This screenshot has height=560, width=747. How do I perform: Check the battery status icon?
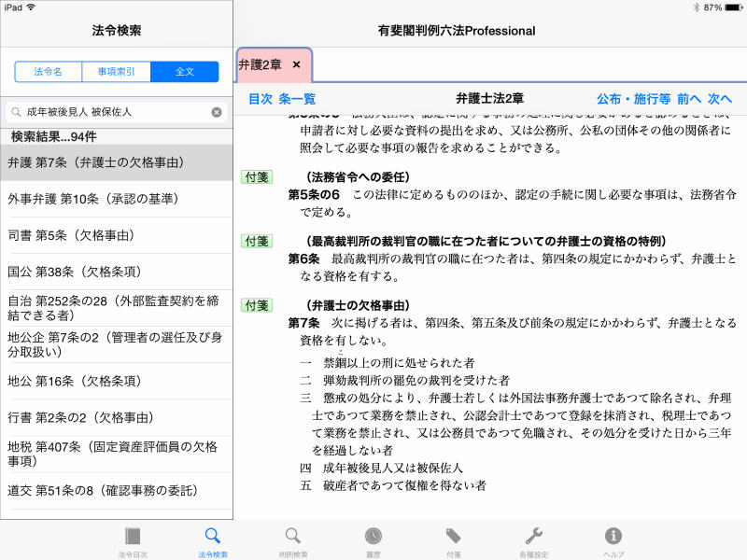734,7
